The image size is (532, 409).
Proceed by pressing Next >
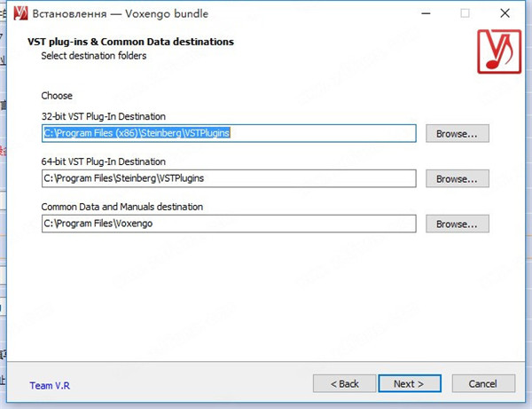pyautogui.click(x=409, y=383)
